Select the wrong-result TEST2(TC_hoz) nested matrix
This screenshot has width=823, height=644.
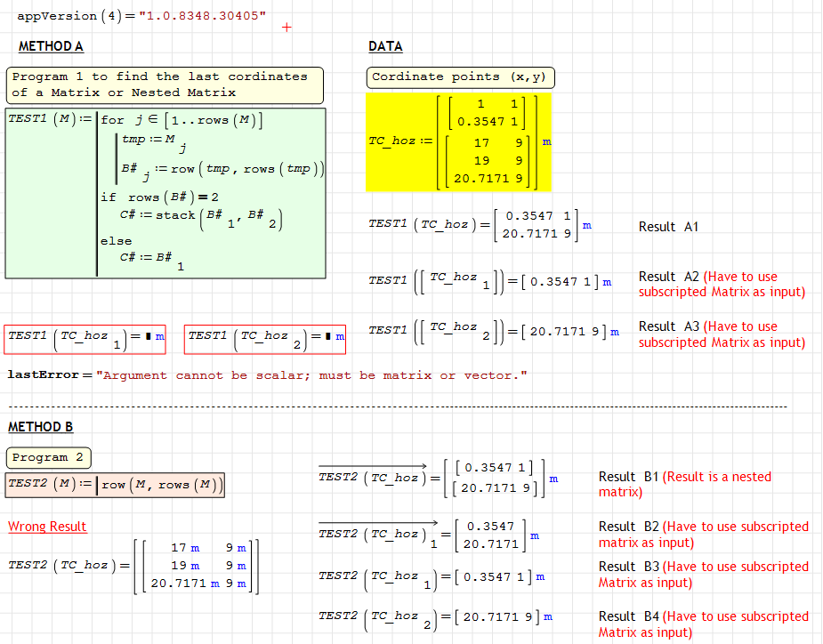point(133,565)
